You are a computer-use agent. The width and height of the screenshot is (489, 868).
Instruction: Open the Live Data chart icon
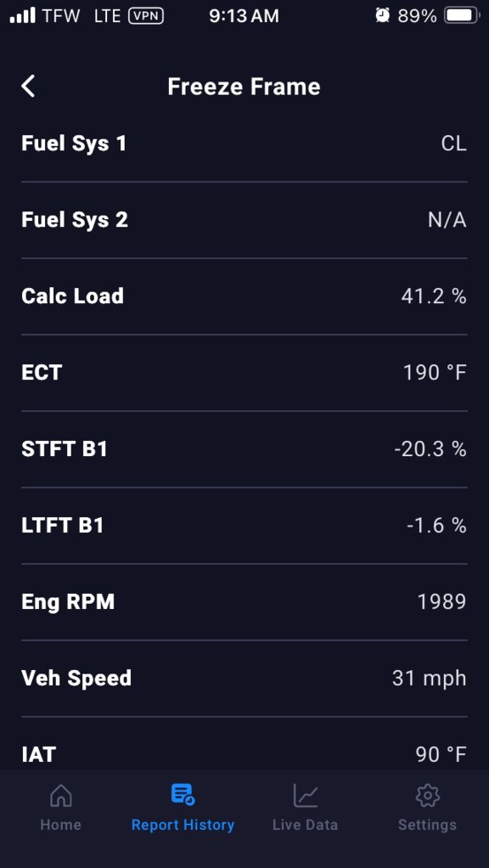tap(306, 796)
